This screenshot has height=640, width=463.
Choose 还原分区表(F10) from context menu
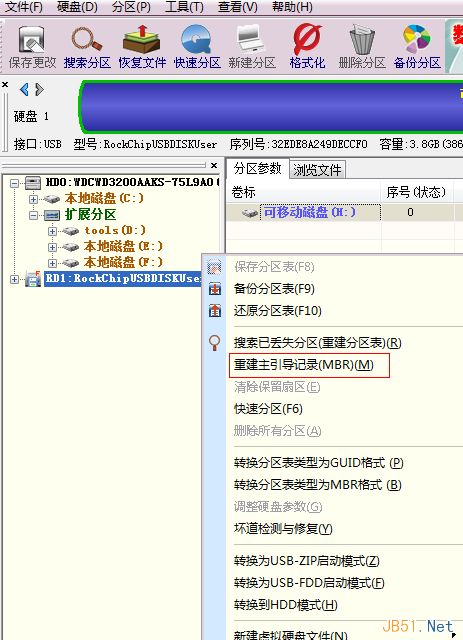[278, 311]
